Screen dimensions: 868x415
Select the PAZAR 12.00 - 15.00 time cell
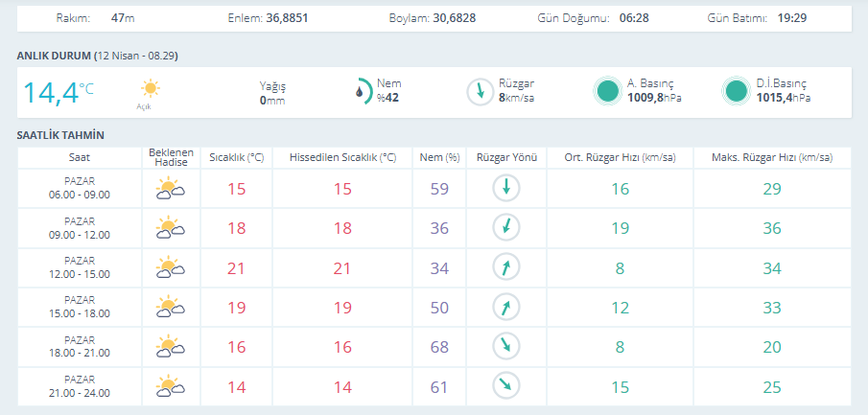[80, 267]
